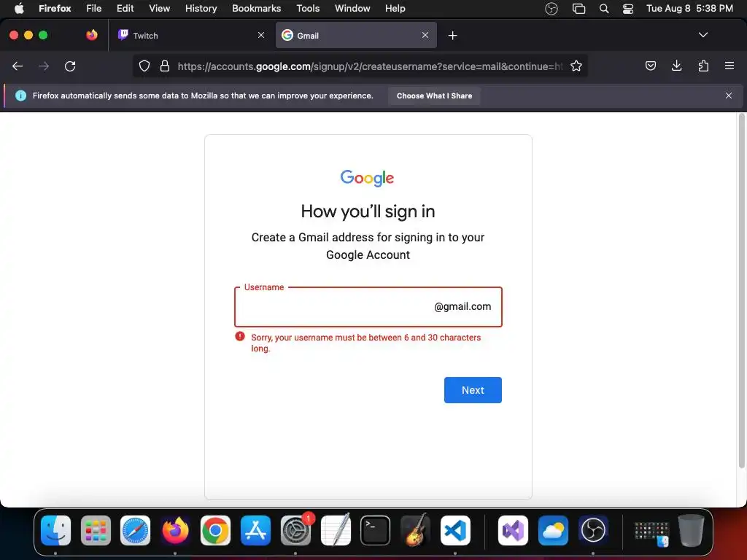Click the date and time in menu bar
The width and height of the screenshot is (747, 560).
tap(689, 8)
